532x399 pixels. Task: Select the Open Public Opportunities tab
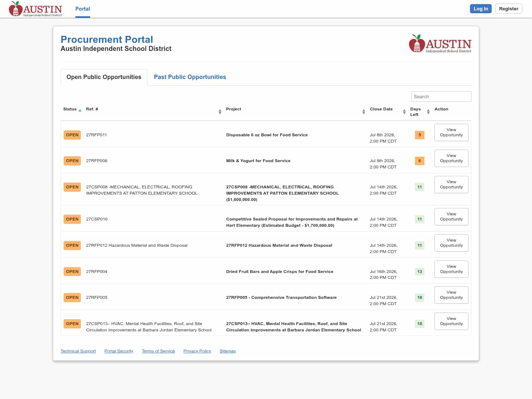point(104,77)
